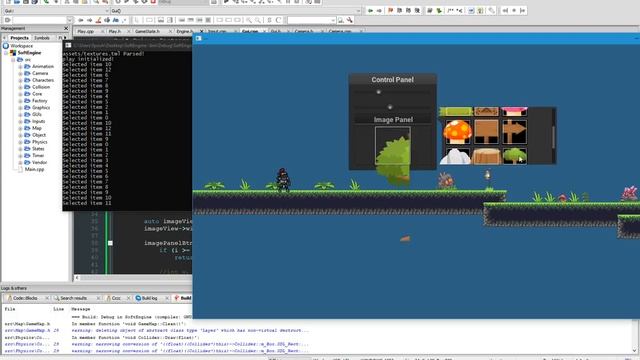Open Main.cpp from the project tree

point(34,169)
